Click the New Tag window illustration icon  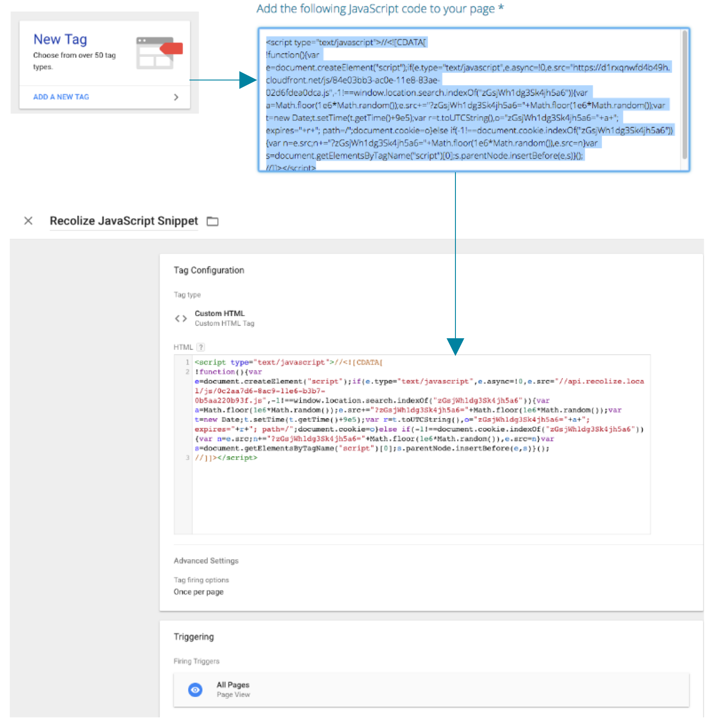[x=159, y=53]
